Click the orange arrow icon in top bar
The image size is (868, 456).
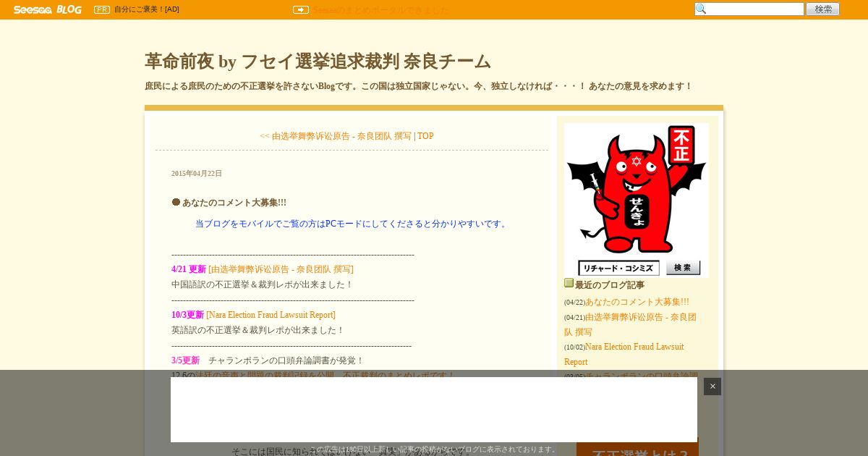point(301,9)
